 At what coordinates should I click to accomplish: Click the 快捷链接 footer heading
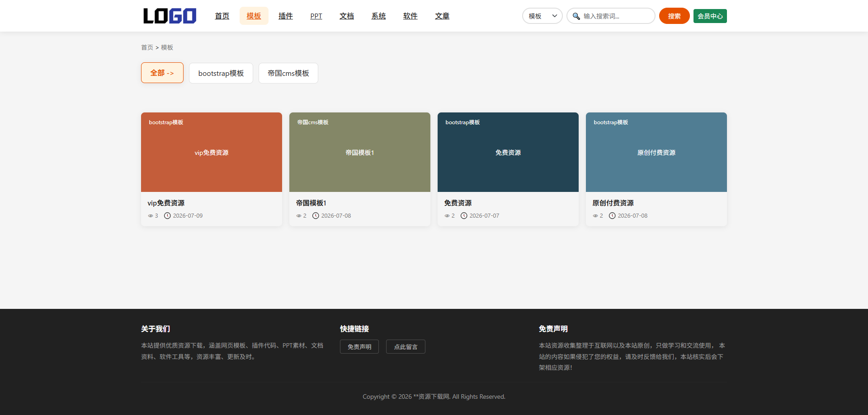[354, 329]
